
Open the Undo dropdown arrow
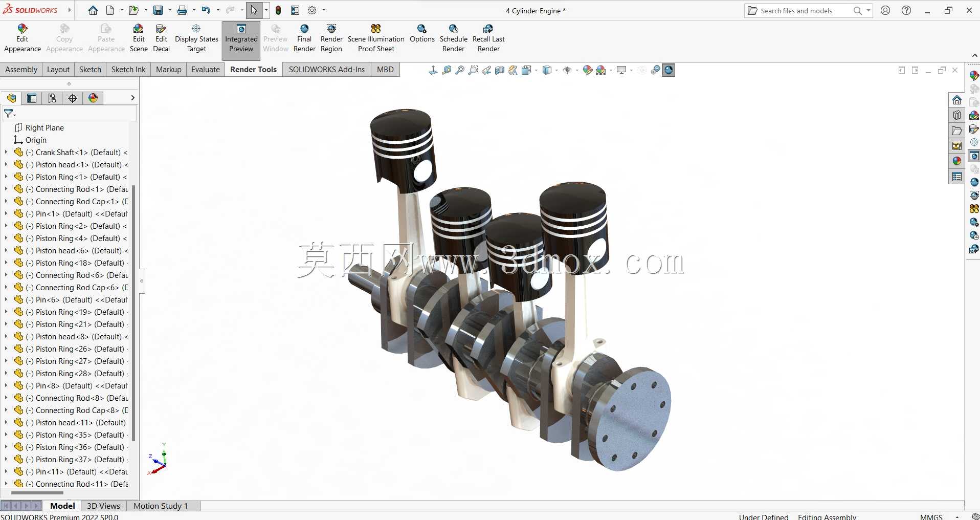pyautogui.click(x=218, y=10)
